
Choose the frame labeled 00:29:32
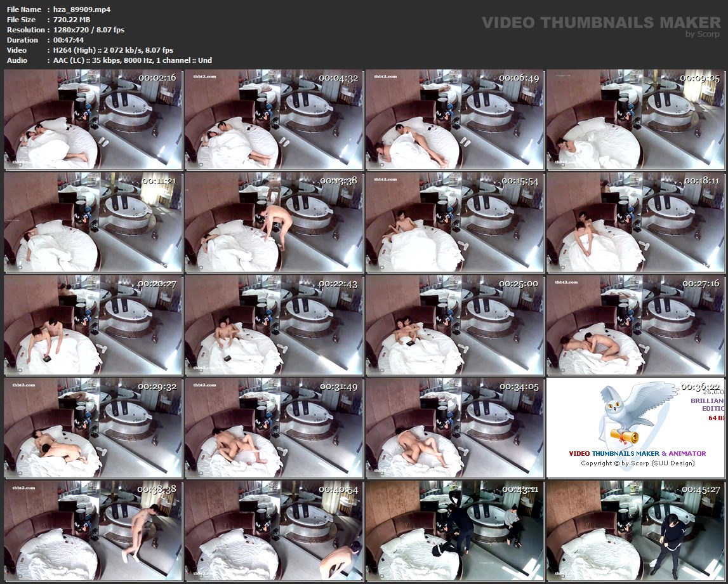pos(93,428)
